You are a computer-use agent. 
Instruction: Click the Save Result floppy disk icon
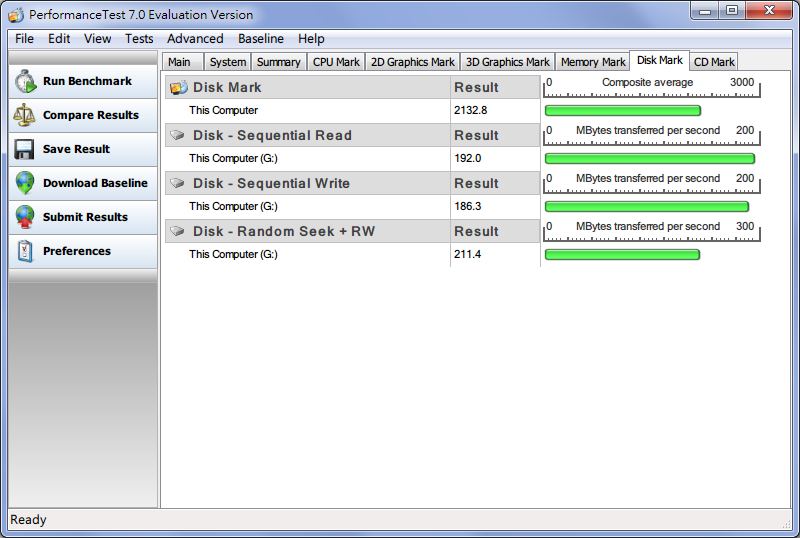24,150
